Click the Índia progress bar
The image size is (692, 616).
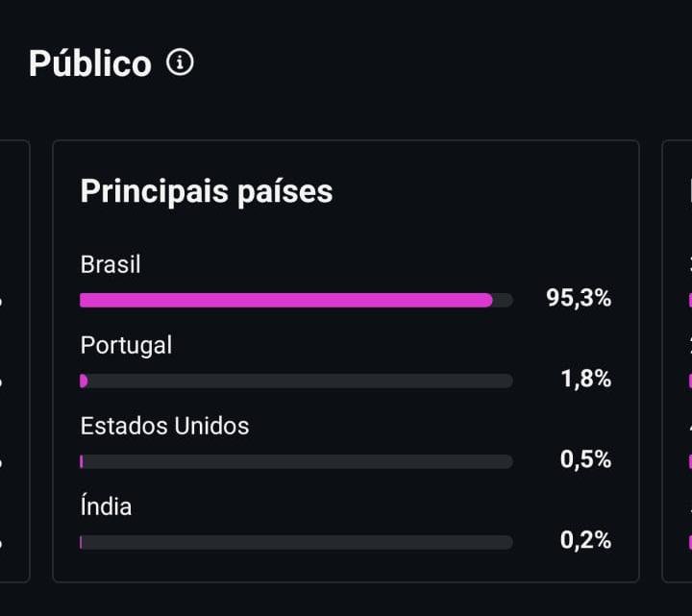(296, 542)
